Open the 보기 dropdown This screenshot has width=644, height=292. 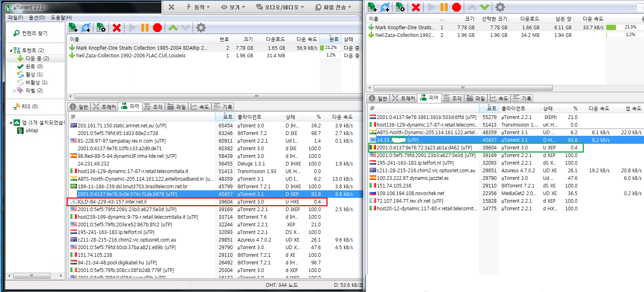pos(233,7)
